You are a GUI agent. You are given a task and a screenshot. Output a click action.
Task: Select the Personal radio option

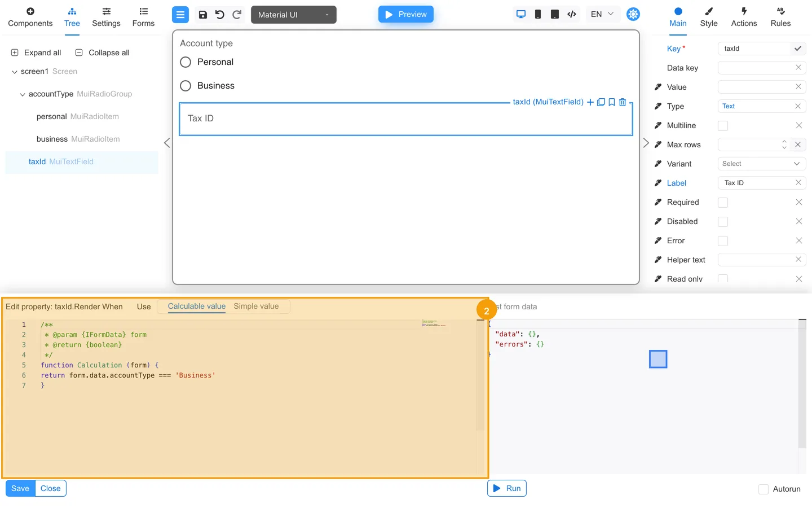click(x=186, y=62)
